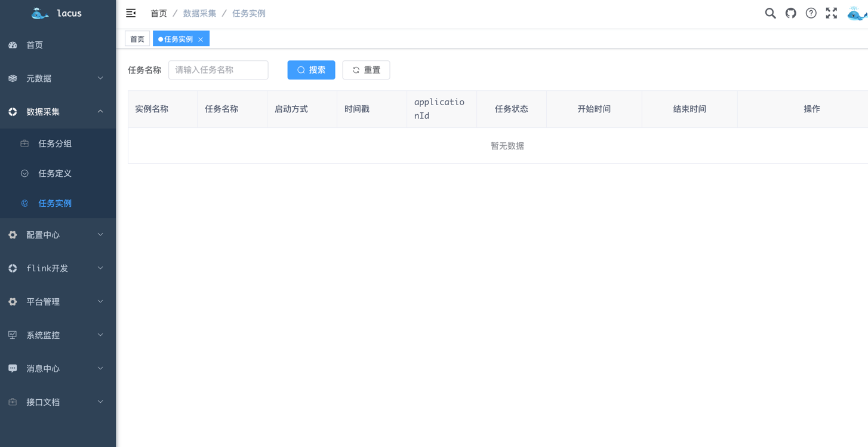Click the 任务分组 briefcase icon

24,143
